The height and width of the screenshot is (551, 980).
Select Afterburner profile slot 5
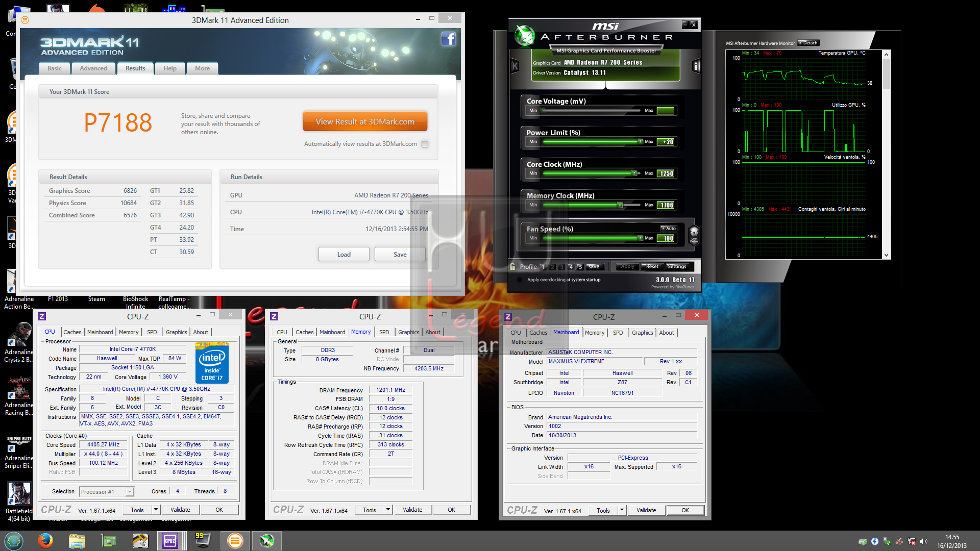(x=580, y=266)
